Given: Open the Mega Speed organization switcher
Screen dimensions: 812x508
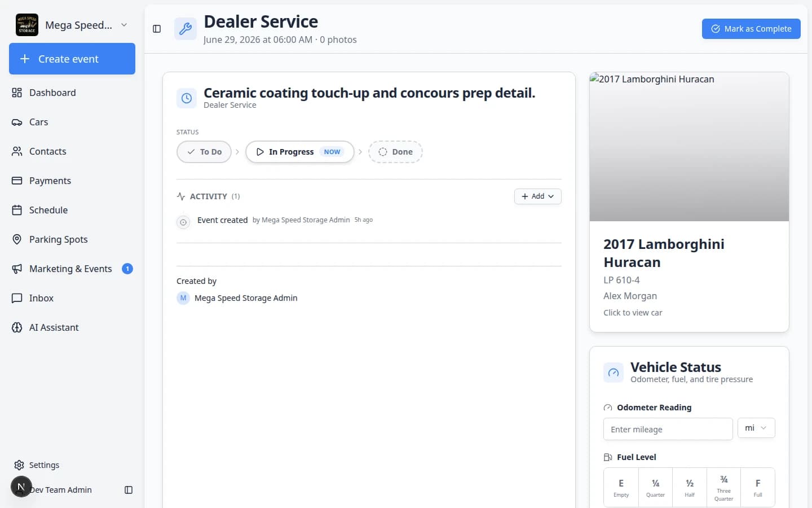Looking at the screenshot, I should [72, 25].
